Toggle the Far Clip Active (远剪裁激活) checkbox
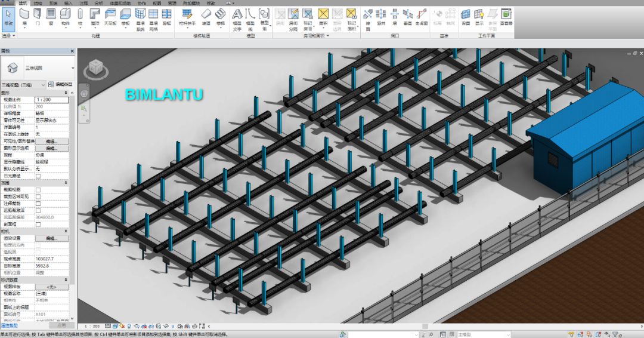This screenshot has width=644, height=338. (x=38, y=211)
